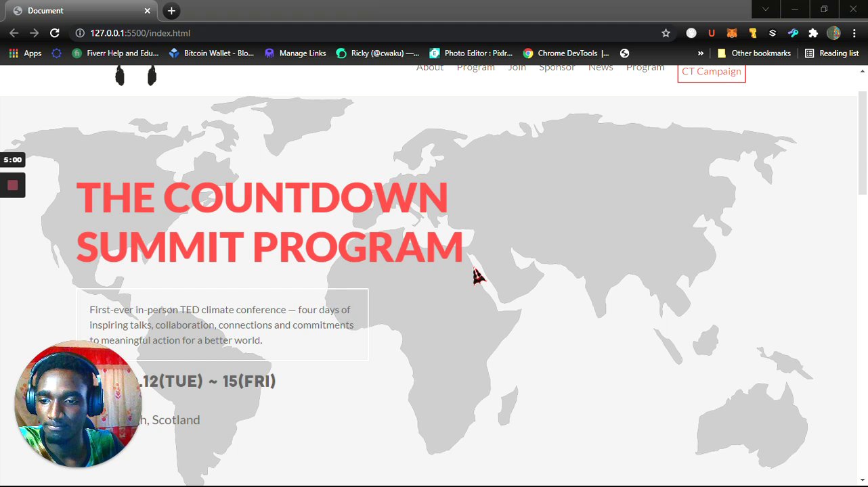Open the Photo Editor : Pixlr bookmark
The image size is (868, 487).
click(471, 53)
